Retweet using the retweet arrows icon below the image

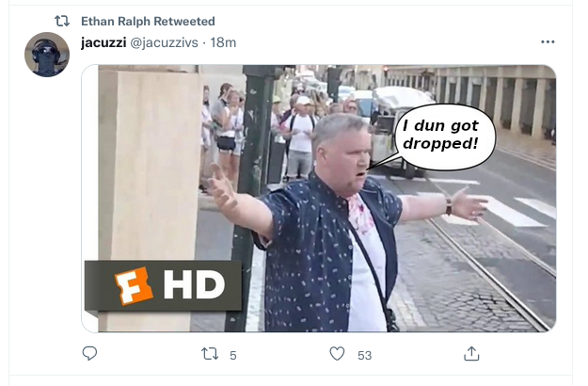coord(210,354)
